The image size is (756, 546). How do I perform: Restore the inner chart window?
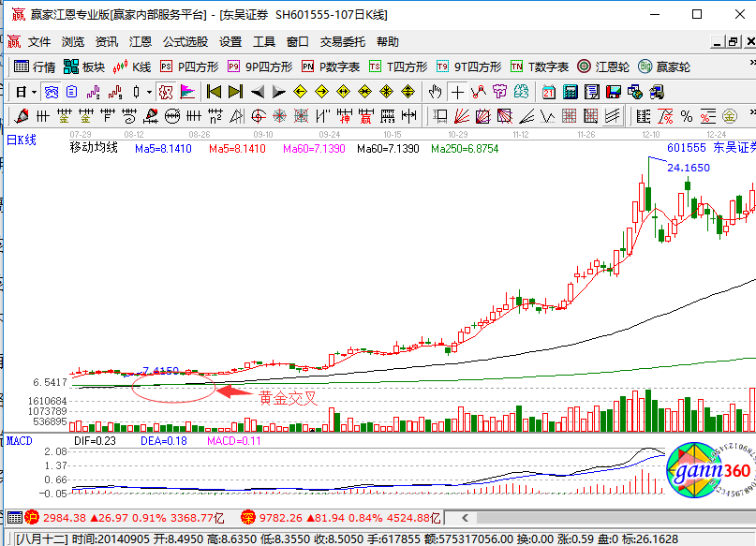point(734,42)
